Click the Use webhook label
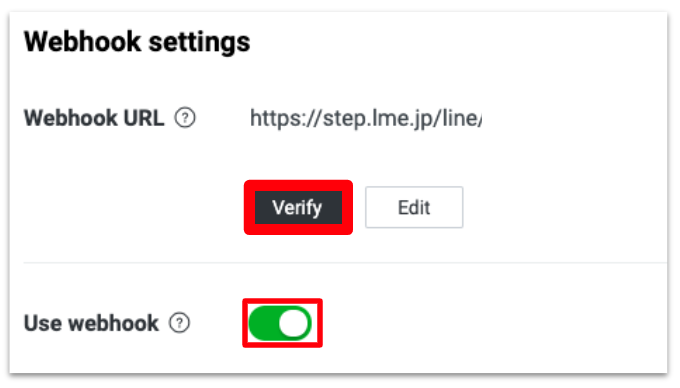 click(91, 323)
